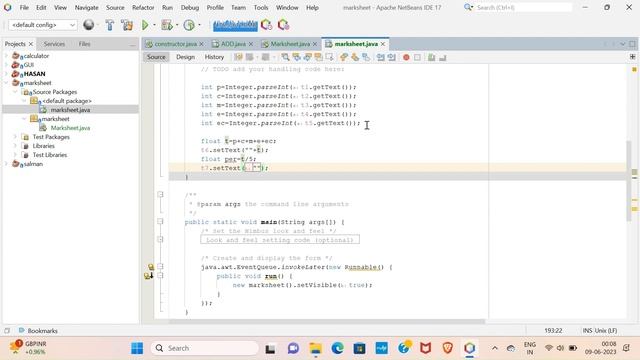Click the Previous Bookmark icon in the editor toolbar
Viewport: 640px width, 360px height.
pyautogui.click(x=344, y=57)
